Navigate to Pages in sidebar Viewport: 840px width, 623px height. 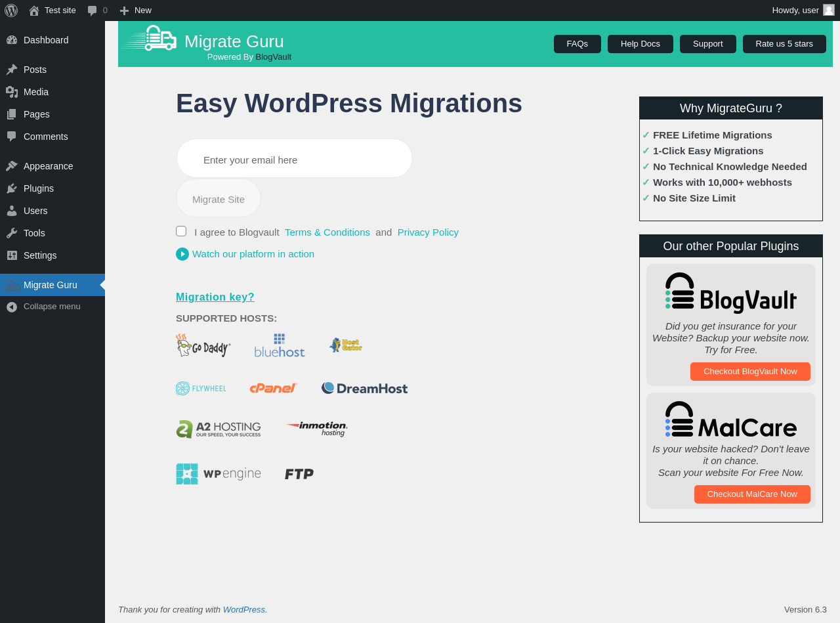click(x=52, y=114)
